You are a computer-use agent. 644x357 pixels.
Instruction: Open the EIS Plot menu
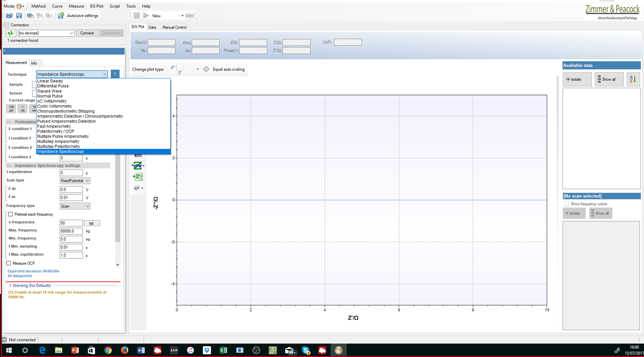97,6
